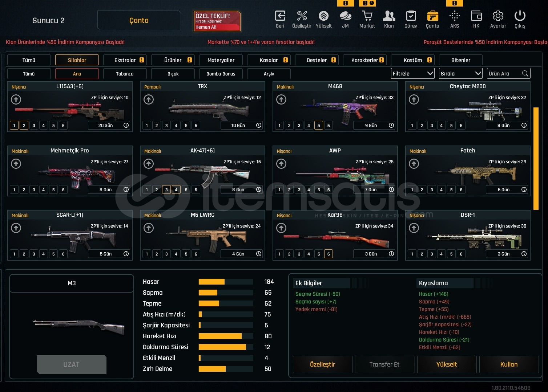Open the Market cart icon

(367, 16)
